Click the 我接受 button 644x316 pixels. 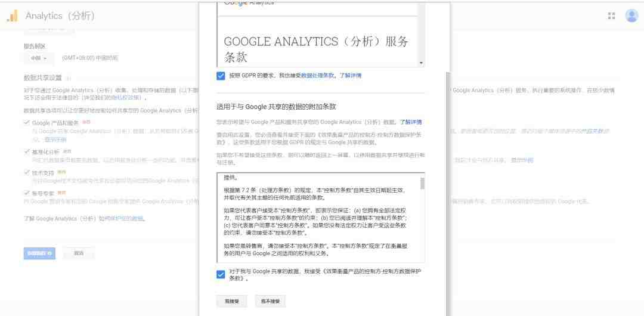231,301
